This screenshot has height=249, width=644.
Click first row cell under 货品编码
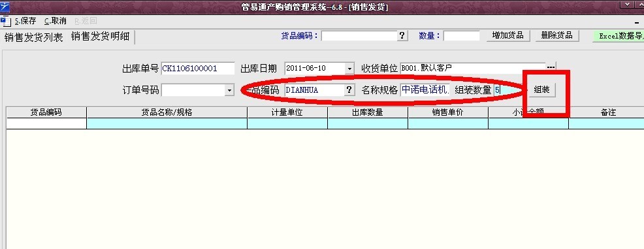click(x=46, y=124)
